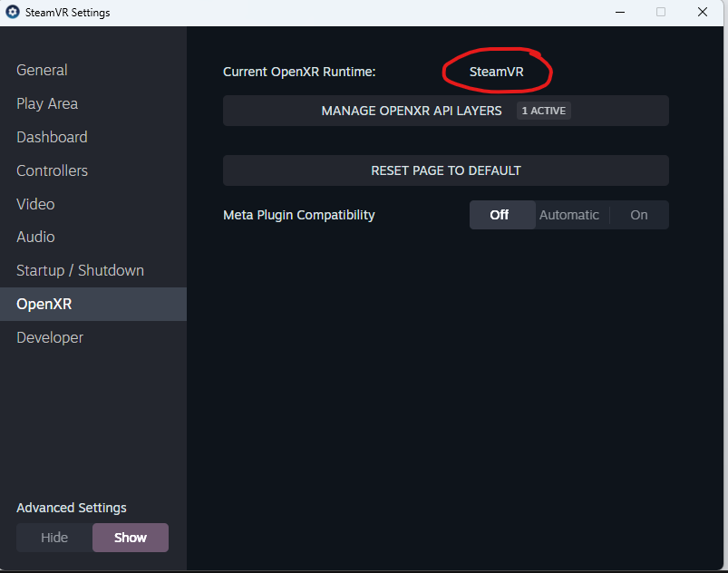Set Meta Plugin Compatibility to Automatic
Screen dimensions: 728x573
pyautogui.click(x=569, y=215)
